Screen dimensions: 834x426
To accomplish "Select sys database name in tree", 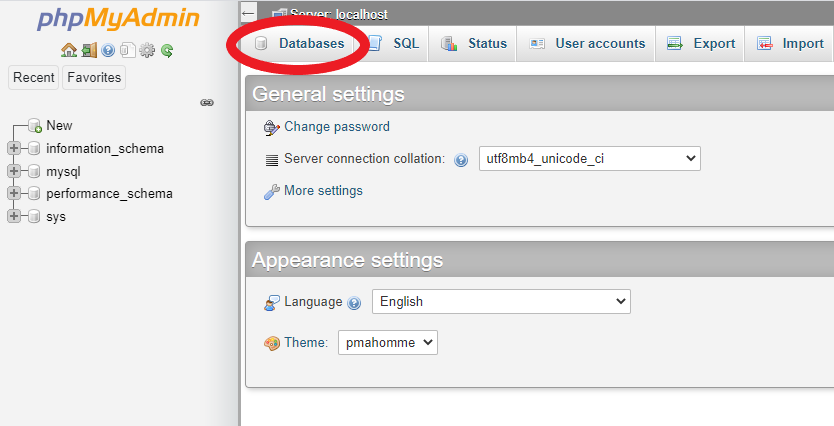I will point(56,216).
